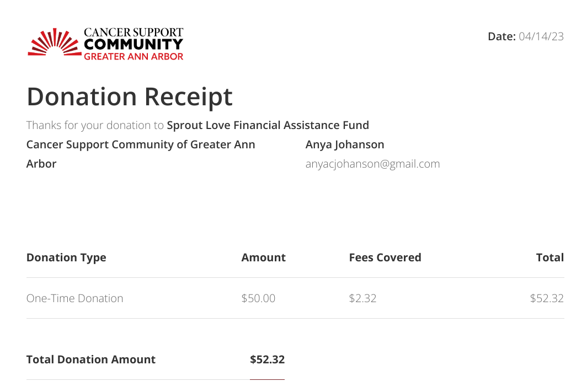Click the anyacjohanson@gmail.com email address

372,164
